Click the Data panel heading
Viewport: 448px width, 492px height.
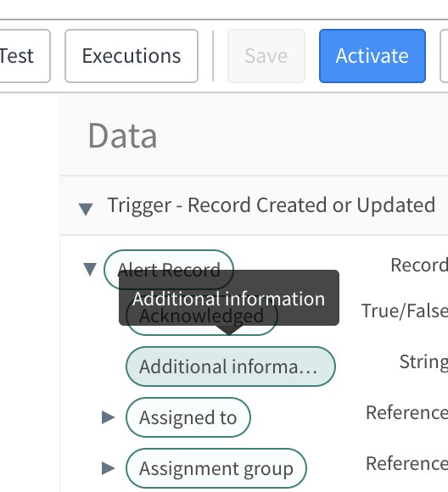click(x=122, y=136)
